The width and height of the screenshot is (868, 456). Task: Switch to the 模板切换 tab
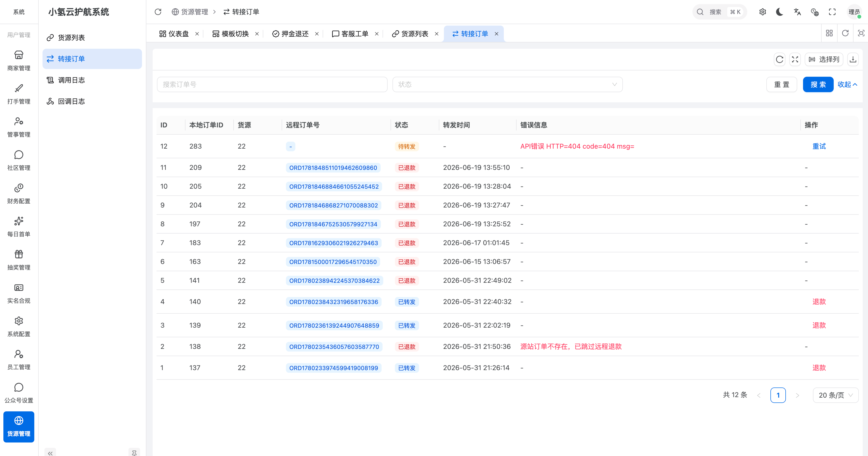click(230, 34)
